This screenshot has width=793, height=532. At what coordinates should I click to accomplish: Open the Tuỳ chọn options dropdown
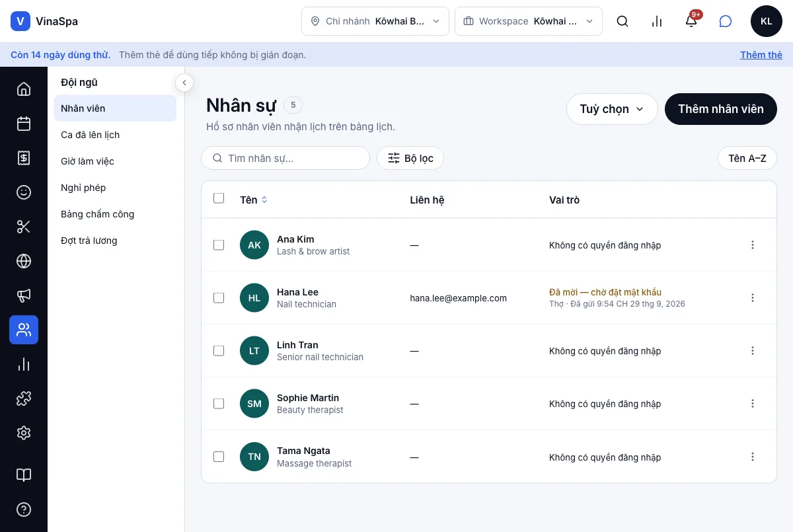tap(612, 109)
